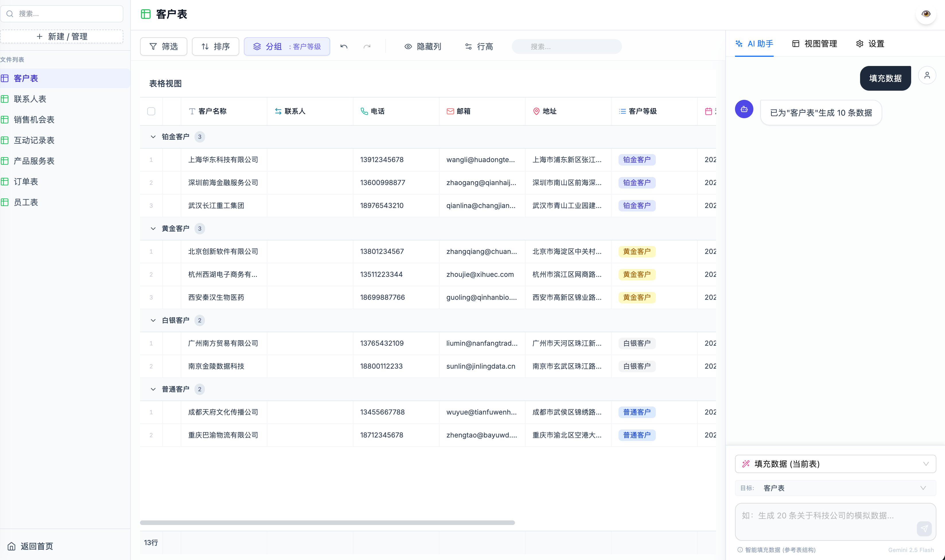Click the 筛选 filter button
This screenshot has height=560, width=945.
163,46
